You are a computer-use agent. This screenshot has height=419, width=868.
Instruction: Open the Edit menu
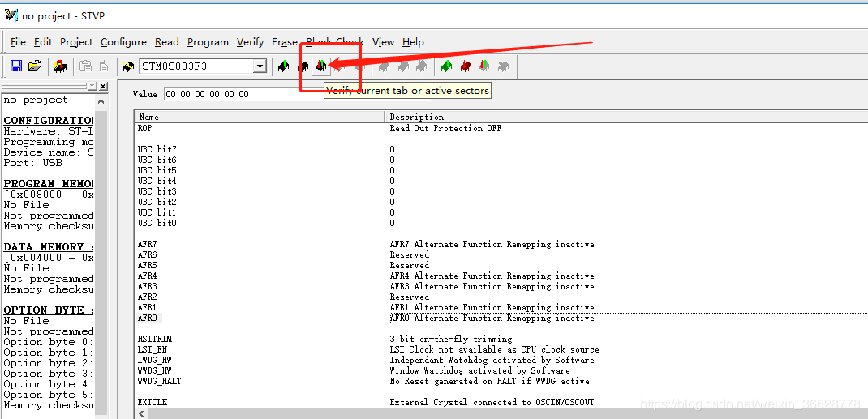click(x=43, y=42)
